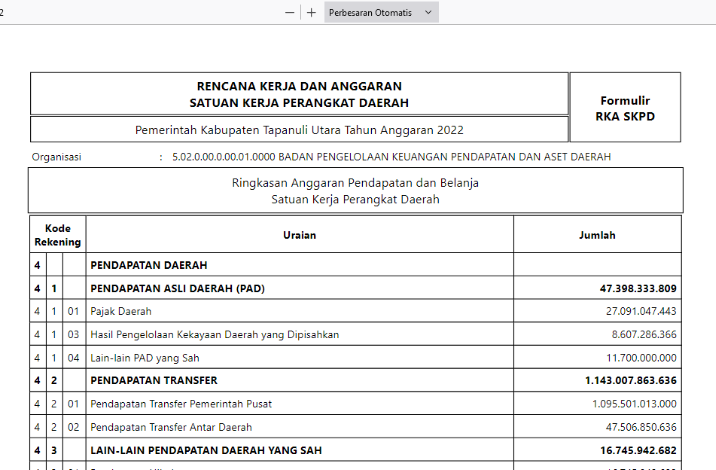Screen dimensions: 716x470
Task: Click the Pajak Daerah row label
Action: 121,311
